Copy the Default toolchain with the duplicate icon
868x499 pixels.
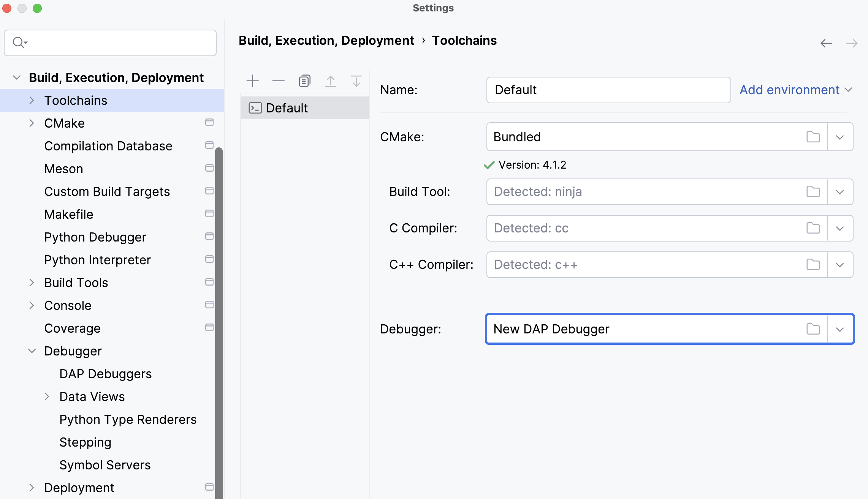304,81
